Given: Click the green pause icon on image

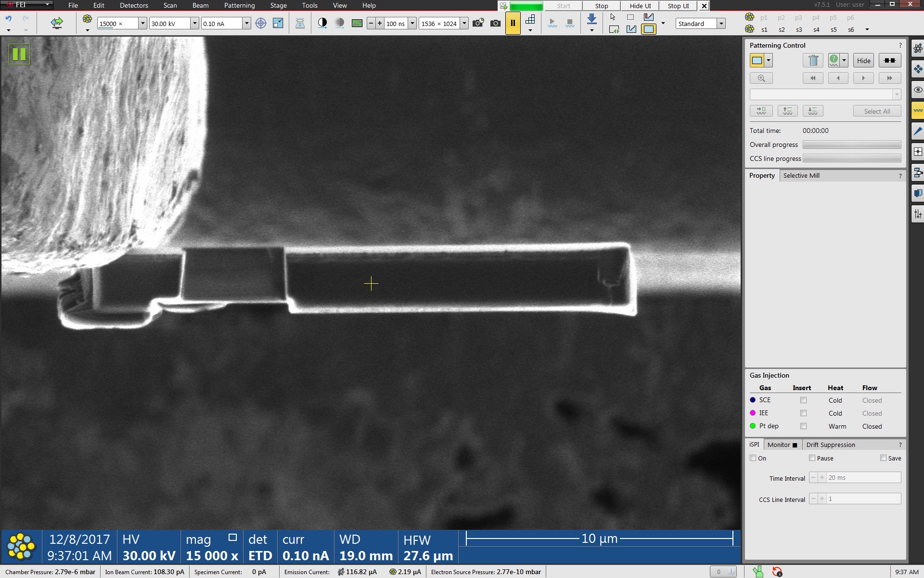Looking at the screenshot, I should pos(19,54).
